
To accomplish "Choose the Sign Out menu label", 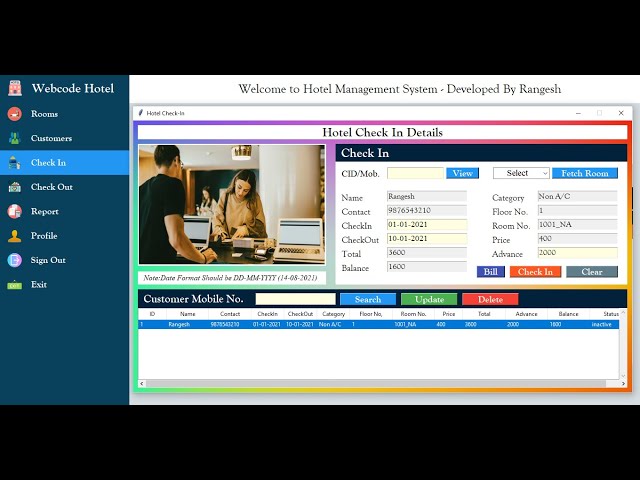I will [48, 260].
